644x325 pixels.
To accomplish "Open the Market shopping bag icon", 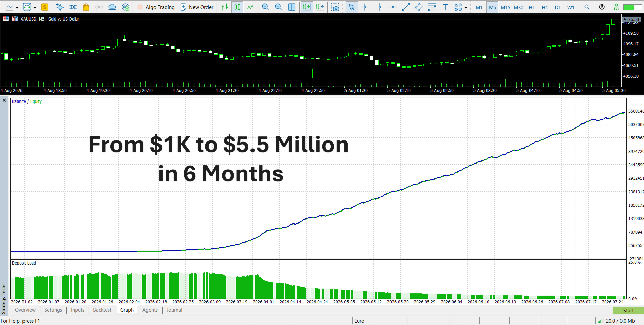I will (86, 7).
